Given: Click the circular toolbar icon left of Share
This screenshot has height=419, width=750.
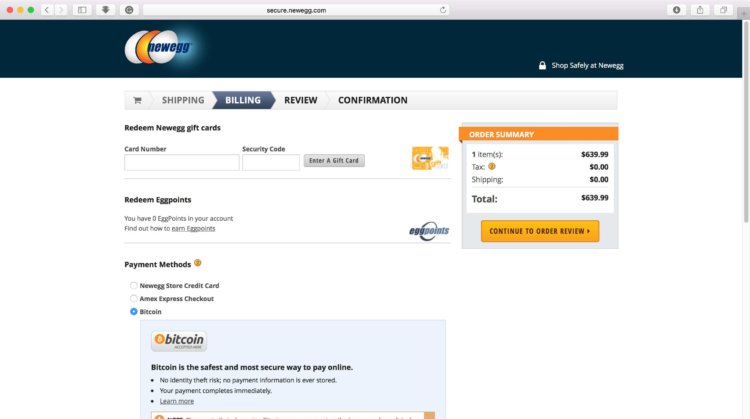Looking at the screenshot, I should (676, 10).
